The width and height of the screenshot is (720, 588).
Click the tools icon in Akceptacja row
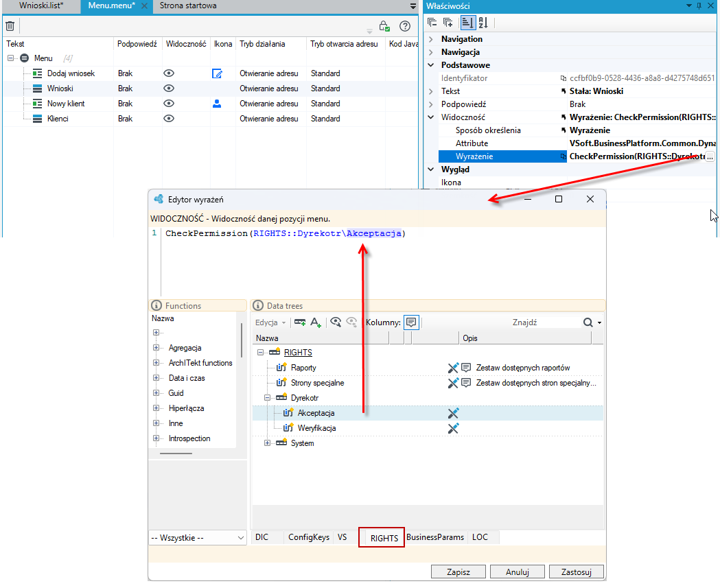453,414
